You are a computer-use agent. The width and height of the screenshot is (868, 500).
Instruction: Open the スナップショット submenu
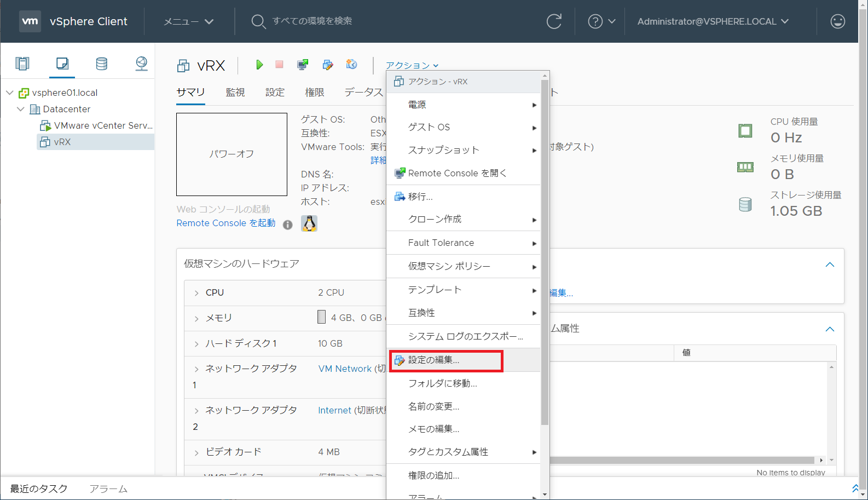[463, 150]
